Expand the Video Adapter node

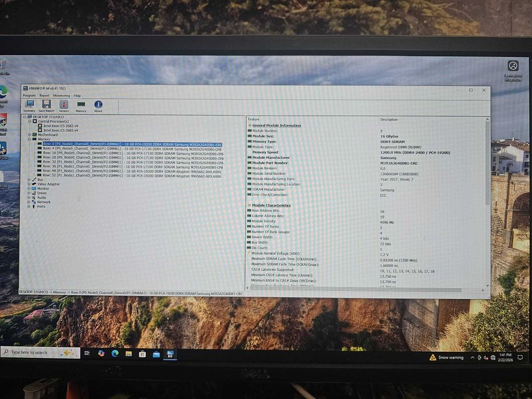pyautogui.click(x=29, y=184)
